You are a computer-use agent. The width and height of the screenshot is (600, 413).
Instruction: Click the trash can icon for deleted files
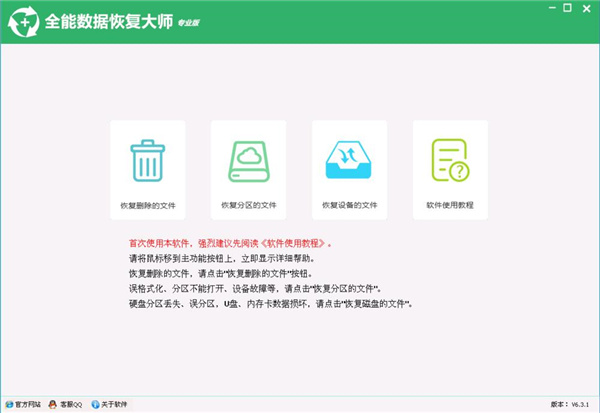click(x=148, y=160)
